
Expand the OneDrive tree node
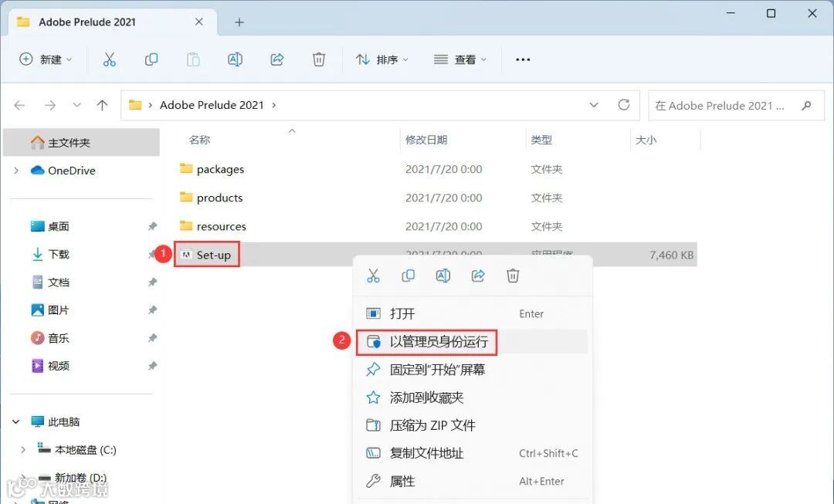pos(16,171)
